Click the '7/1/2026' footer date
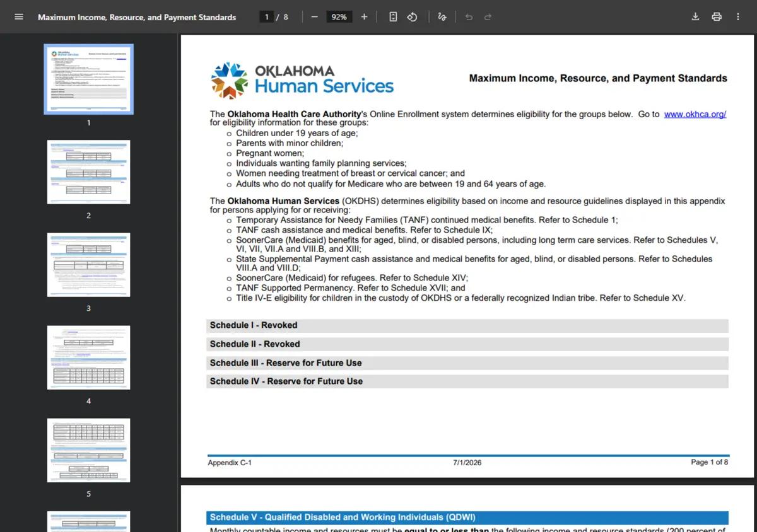Image resolution: width=757 pixels, height=532 pixels. pos(467,463)
